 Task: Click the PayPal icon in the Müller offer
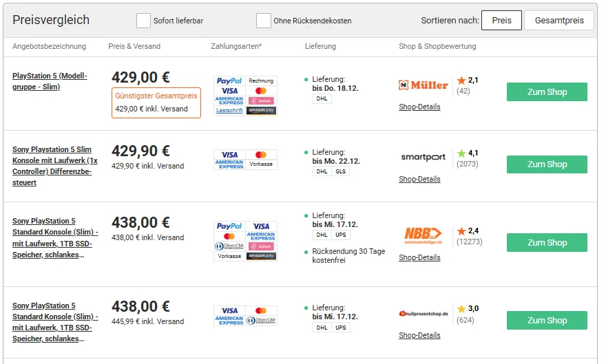[x=229, y=81]
